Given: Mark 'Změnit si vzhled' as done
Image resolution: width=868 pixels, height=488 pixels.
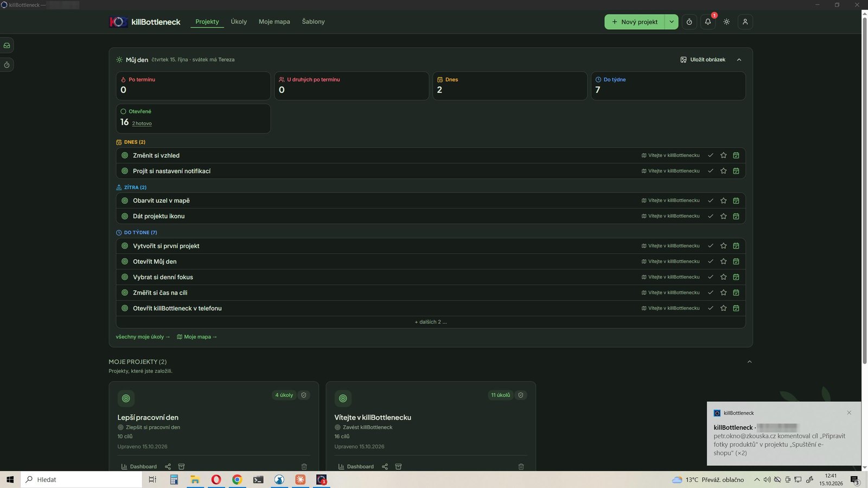Looking at the screenshot, I should pyautogui.click(x=711, y=156).
